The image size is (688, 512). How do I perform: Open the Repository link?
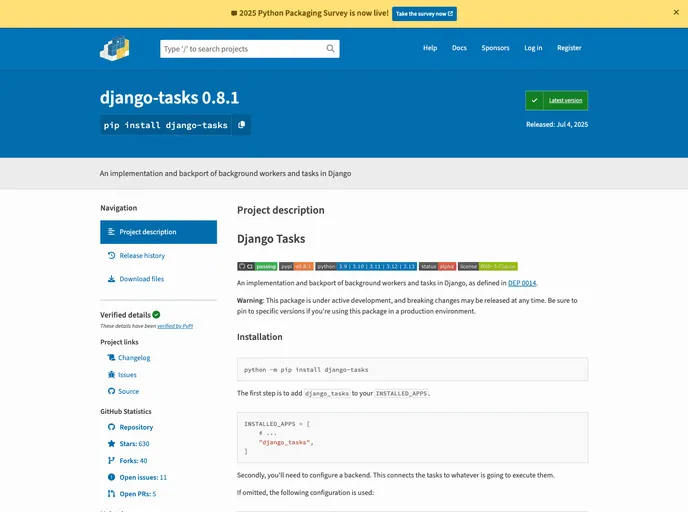(136, 427)
